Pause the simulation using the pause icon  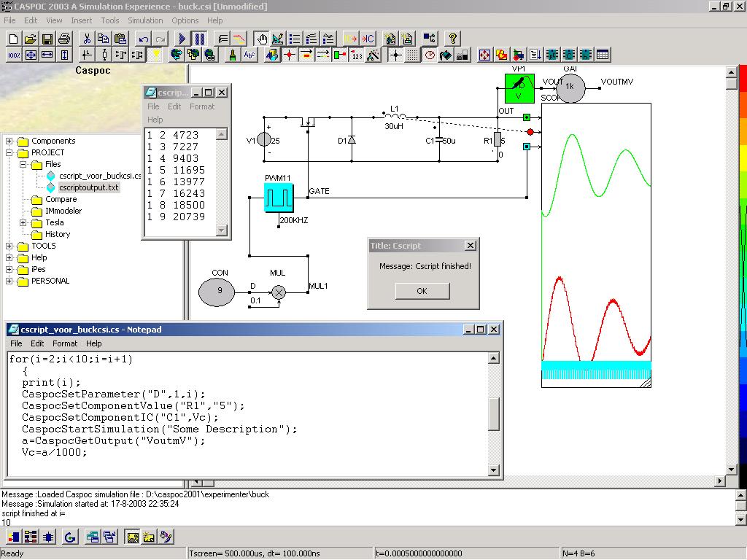click(199, 39)
